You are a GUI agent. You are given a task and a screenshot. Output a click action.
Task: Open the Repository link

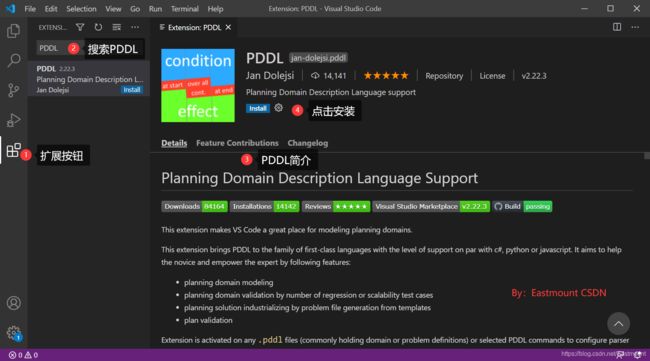tap(444, 76)
